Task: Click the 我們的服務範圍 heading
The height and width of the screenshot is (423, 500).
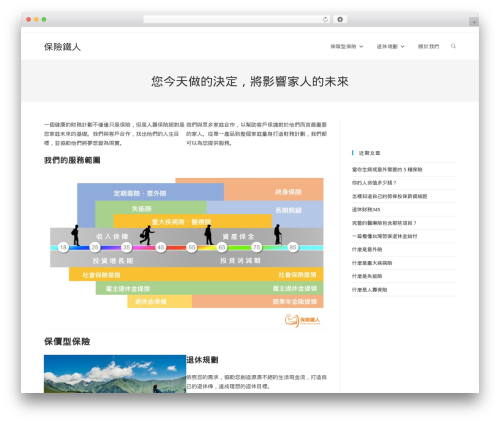Action: [72, 160]
